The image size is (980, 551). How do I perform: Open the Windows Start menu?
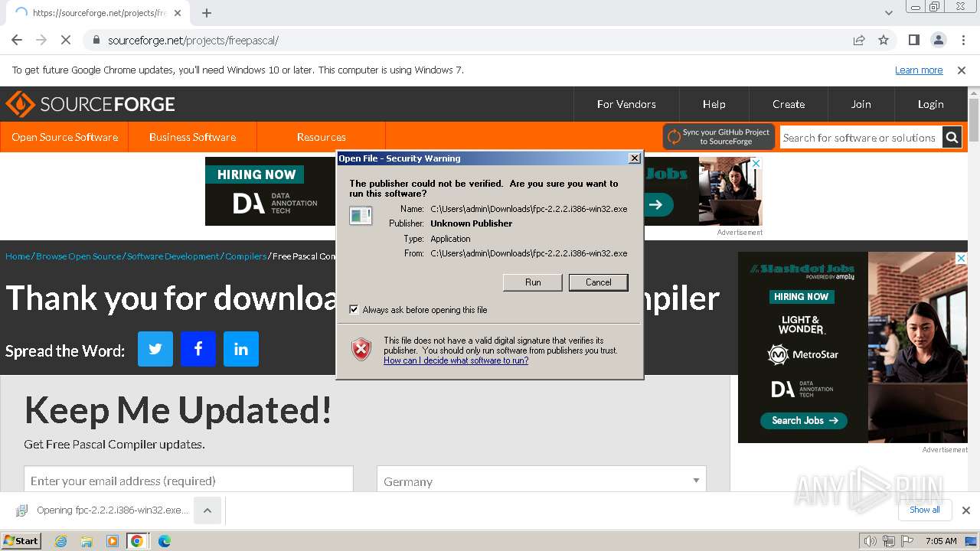tap(21, 540)
